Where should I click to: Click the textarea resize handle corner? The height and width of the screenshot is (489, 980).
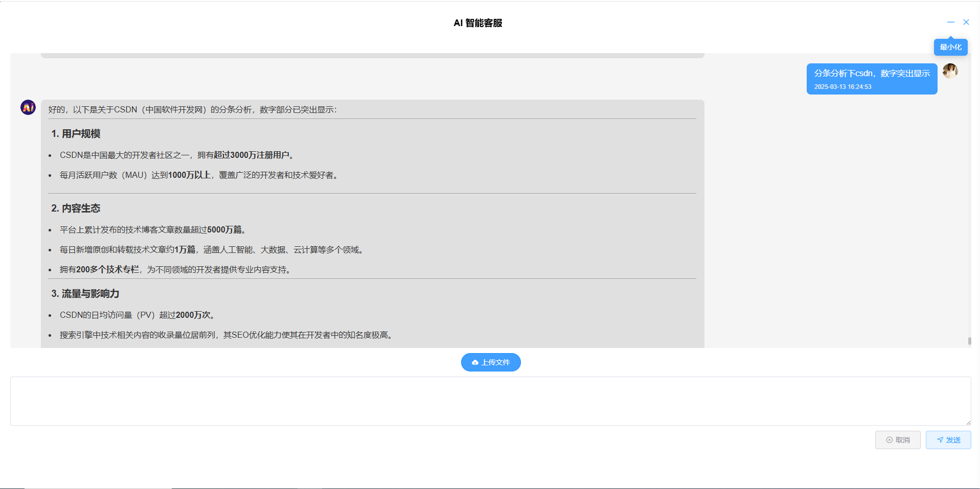point(968,422)
